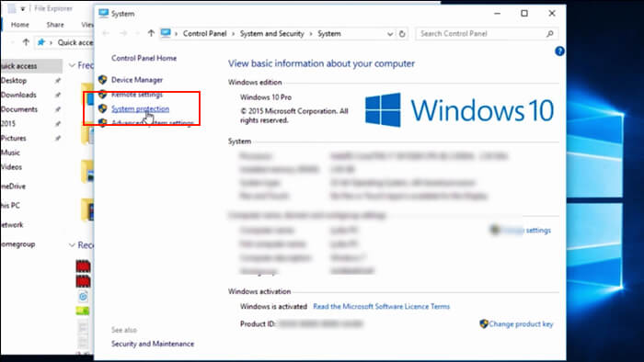Select OneDrive in File Explorer sidebar
Image resolution: width=644 pixels, height=362 pixels.
(13, 187)
